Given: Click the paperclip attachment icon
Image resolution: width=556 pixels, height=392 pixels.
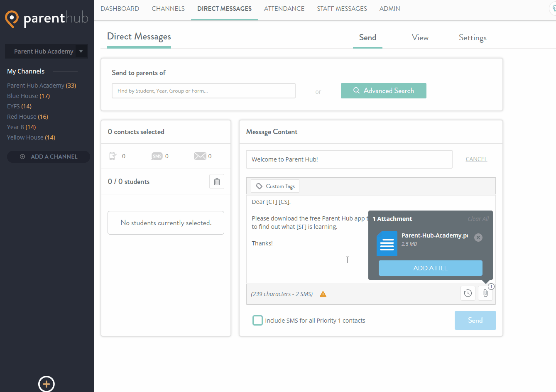Looking at the screenshot, I should click(x=485, y=293).
